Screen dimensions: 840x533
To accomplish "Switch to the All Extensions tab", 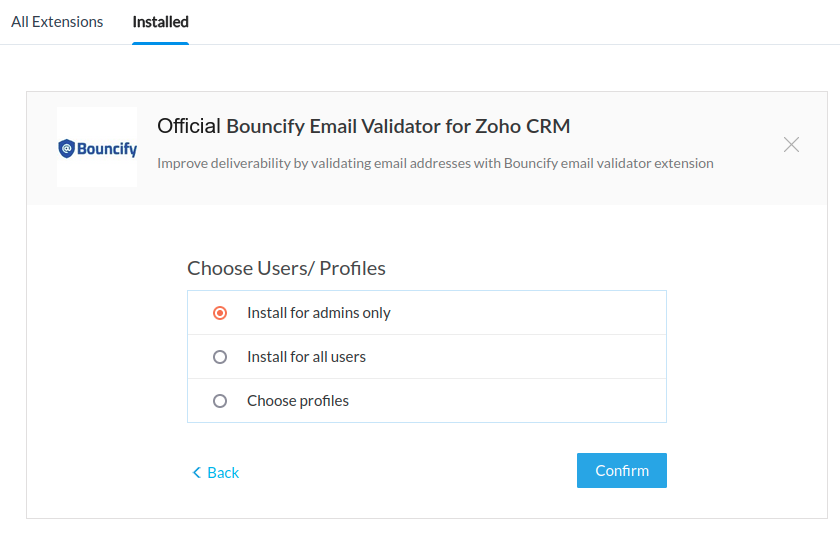I will pyautogui.click(x=57, y=22).
